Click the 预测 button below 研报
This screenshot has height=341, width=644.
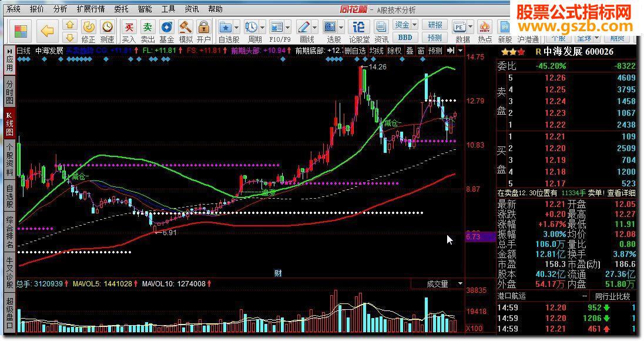point(435,38)
